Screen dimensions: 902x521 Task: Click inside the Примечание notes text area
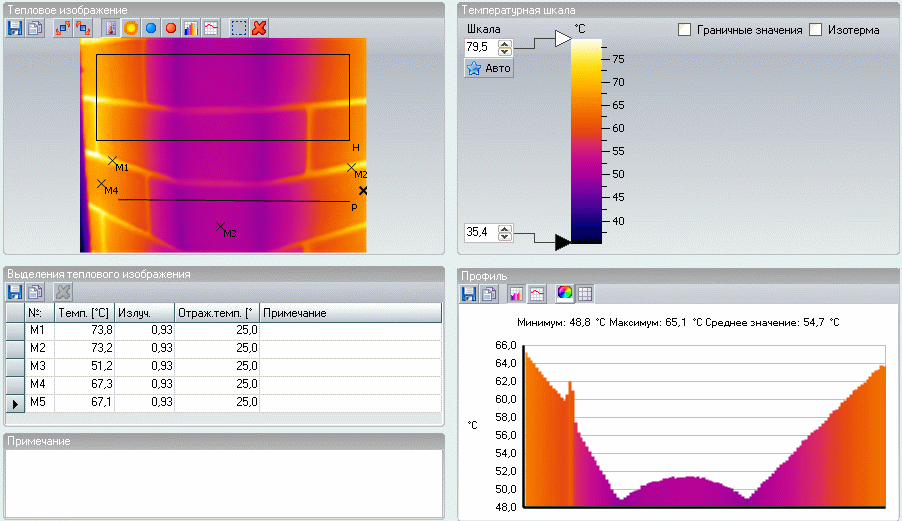click(x=224, y=482)
